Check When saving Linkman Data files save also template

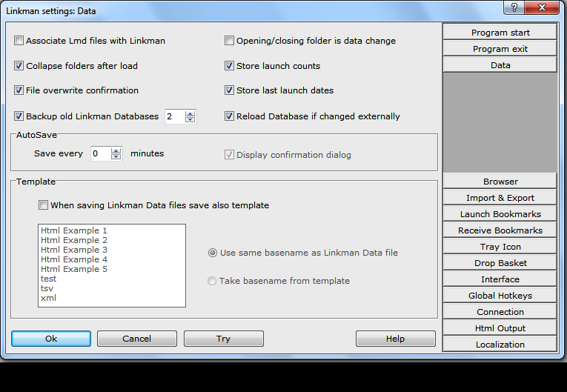tap(44, 205)
